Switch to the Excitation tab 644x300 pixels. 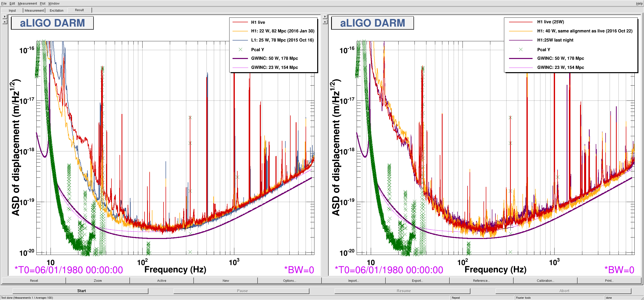pos(56,10)
